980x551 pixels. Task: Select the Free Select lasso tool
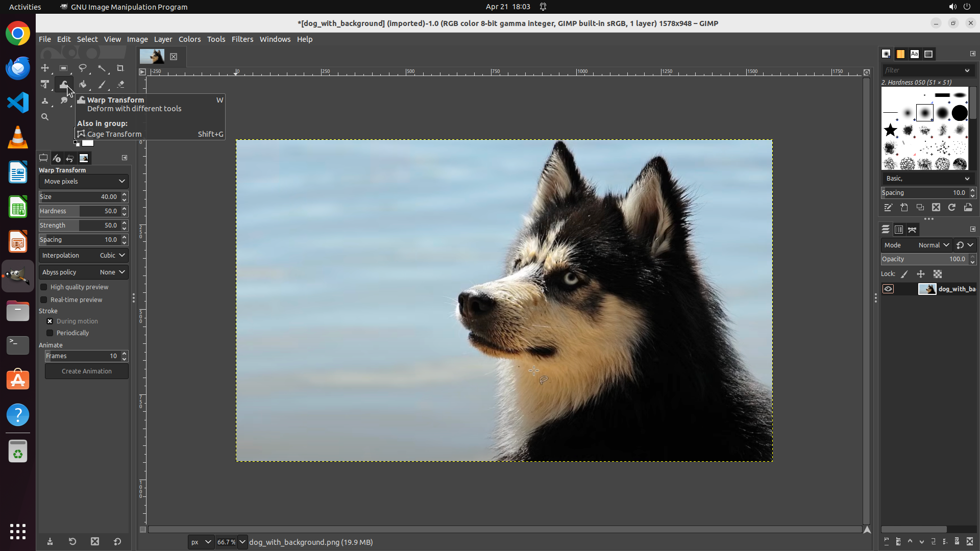click(83, 68)
